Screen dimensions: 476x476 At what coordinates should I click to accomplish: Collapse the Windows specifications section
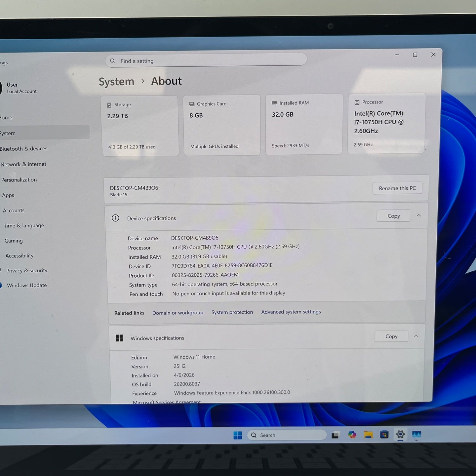coord(416,336)
